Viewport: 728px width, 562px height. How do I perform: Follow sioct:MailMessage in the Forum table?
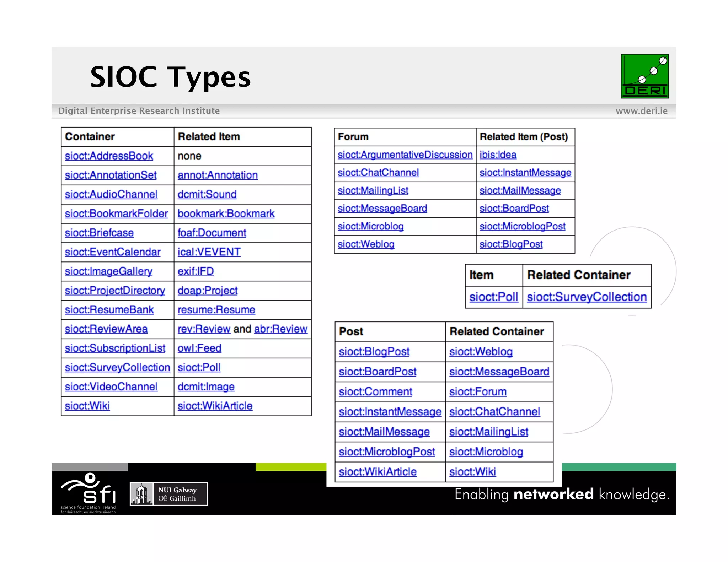pyautogui.click(x=520, y=191)
